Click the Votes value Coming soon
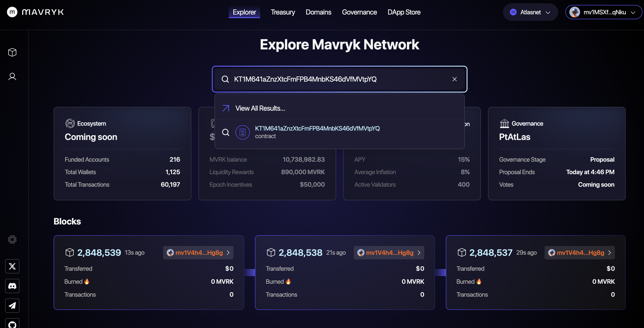The width and height of the screenshot is (644, 328). click(596, 184)
